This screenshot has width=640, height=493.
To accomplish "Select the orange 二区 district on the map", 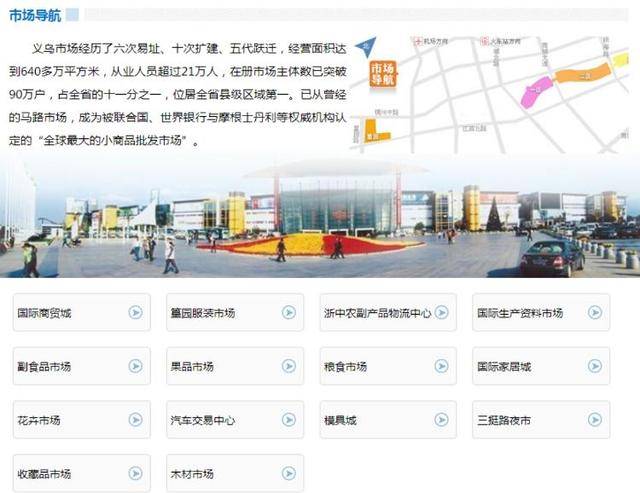I will 584,74.
